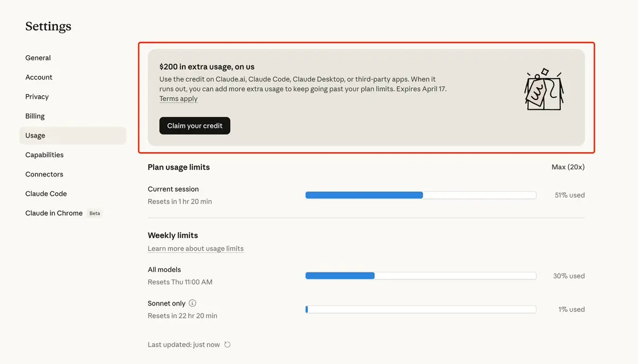Click the refresh icon beside Last updated
Viewport: 638px width, 364px height.
[228, 345]
